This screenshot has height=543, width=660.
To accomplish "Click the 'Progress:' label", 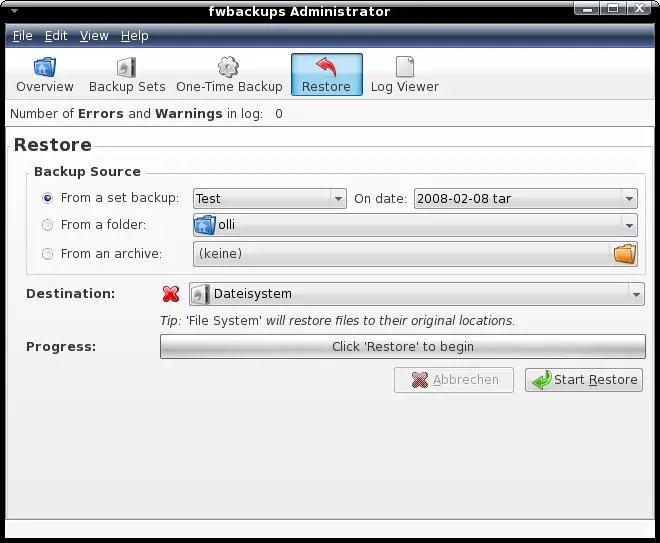I will tap(61, 347).
